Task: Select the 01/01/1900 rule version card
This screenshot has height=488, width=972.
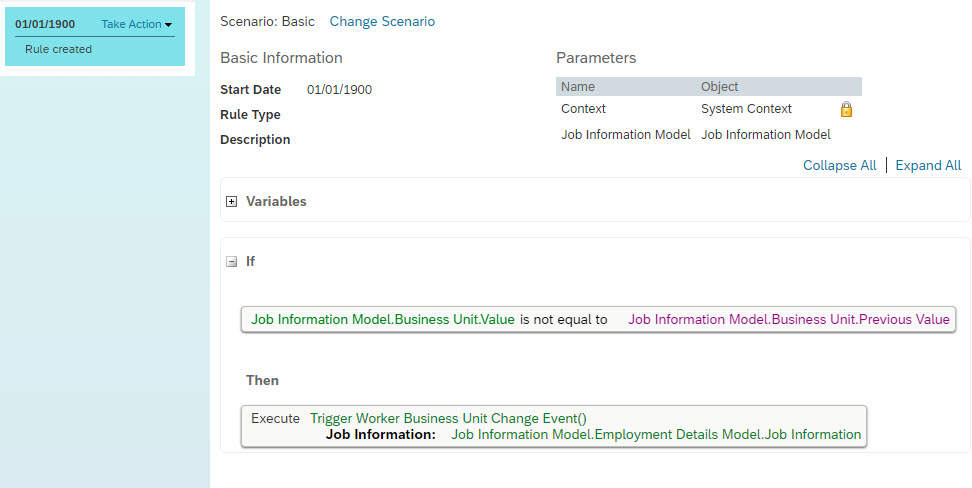Action: tap(95, 37)
